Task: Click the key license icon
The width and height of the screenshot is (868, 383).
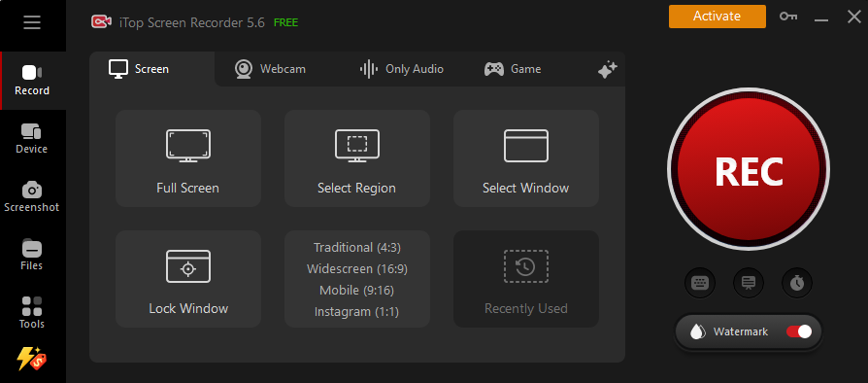Action: (x=788, y=17)
